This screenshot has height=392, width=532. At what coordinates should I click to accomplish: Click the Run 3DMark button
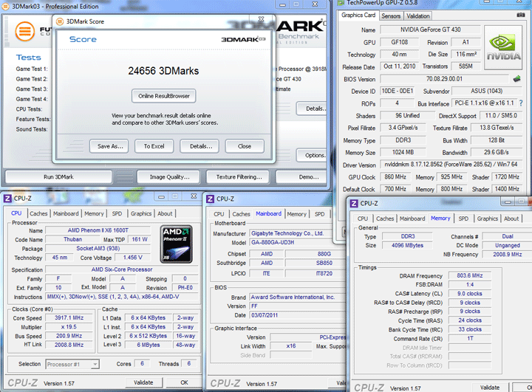[x=58, y=177]
